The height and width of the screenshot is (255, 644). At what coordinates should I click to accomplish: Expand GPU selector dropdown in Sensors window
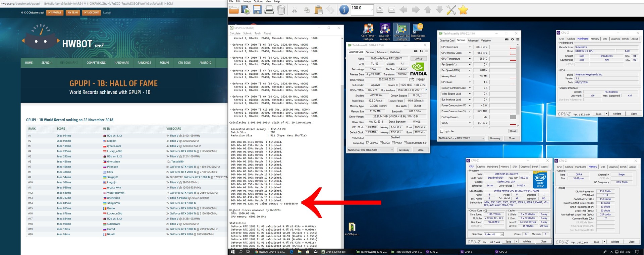tap(483, 138)
